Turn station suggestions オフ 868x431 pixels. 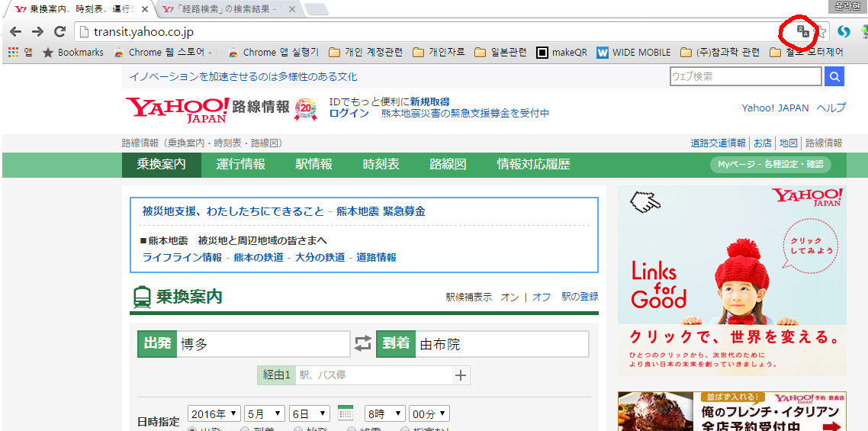[x=542, y=298]
